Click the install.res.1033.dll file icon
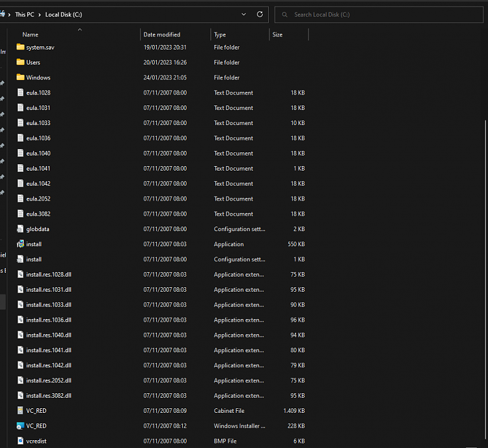 click(20, 305)
